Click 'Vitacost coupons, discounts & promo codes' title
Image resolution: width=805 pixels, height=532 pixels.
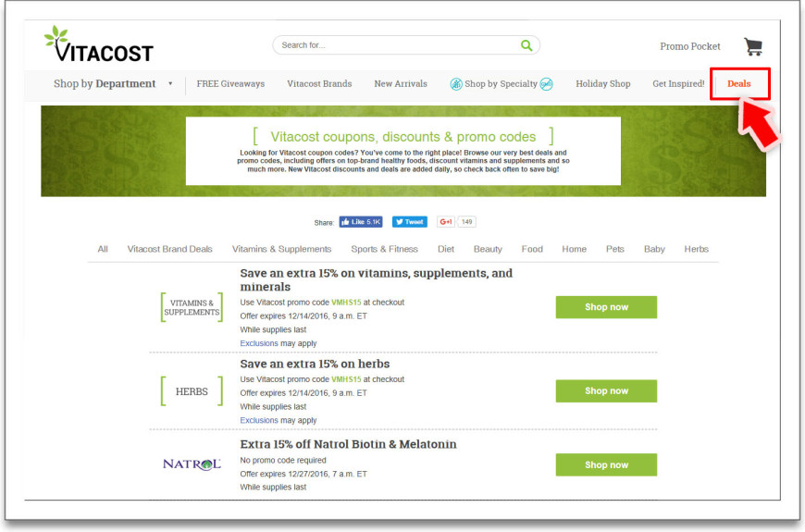403,137
